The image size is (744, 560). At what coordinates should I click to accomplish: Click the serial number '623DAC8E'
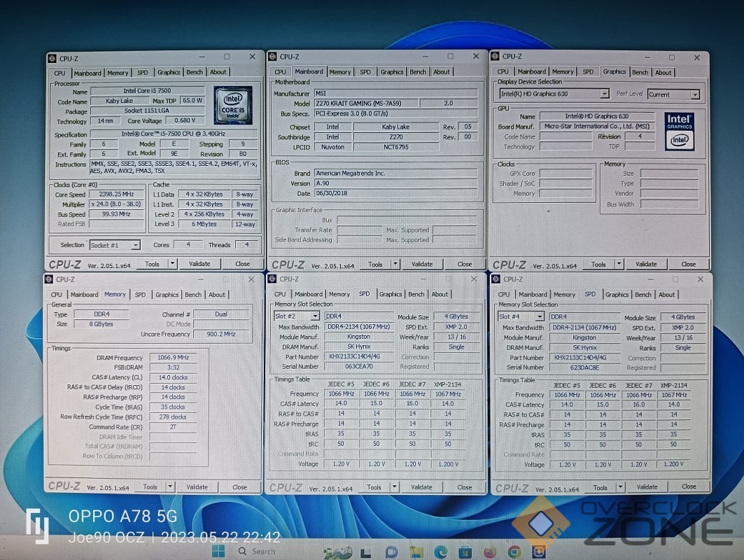pos(584,367)
